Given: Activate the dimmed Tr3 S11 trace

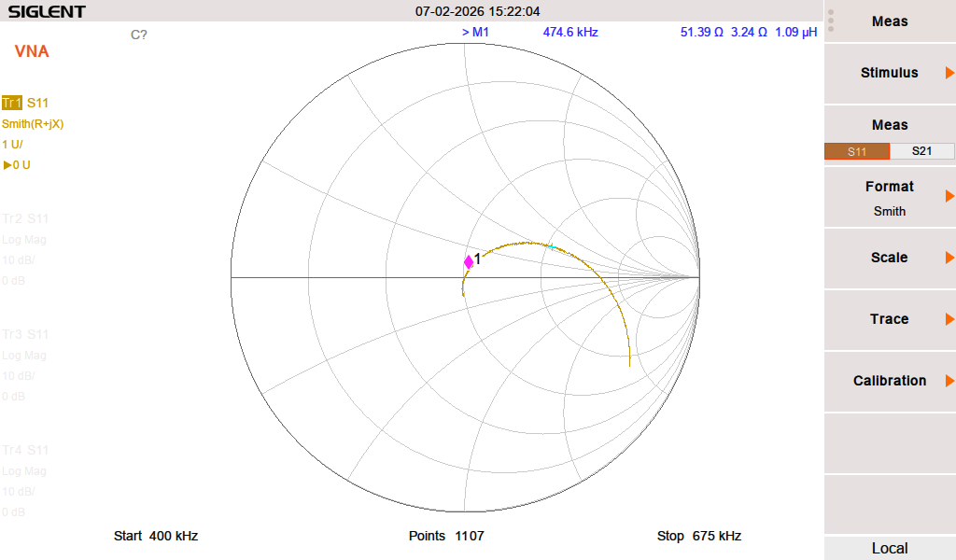Looking at the screenshot, I should click(x=25, y=334).
